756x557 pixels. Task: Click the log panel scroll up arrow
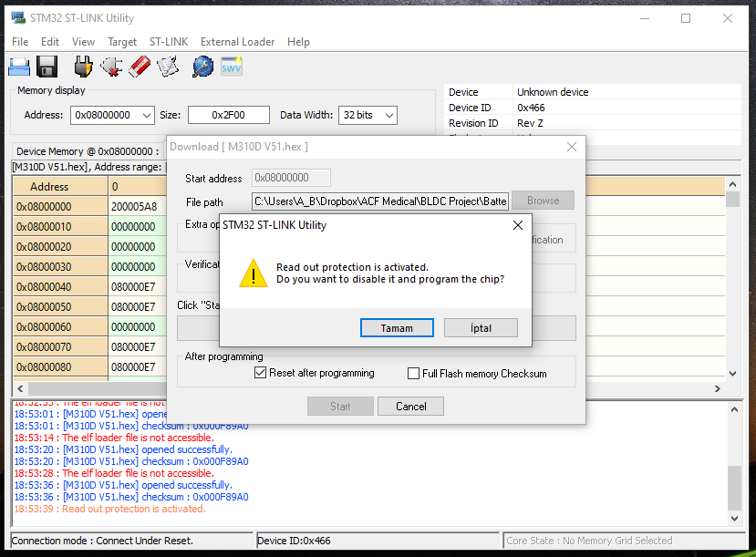(734, 409)
